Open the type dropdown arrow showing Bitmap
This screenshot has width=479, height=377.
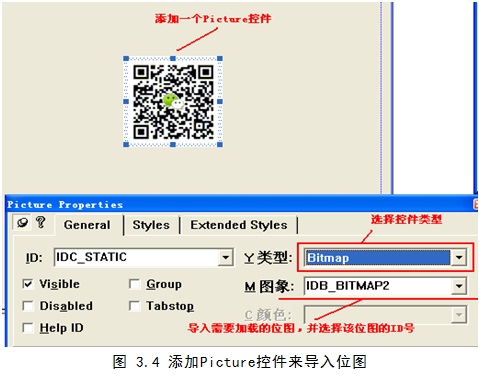pyautogui.click(x=459, y=258)
